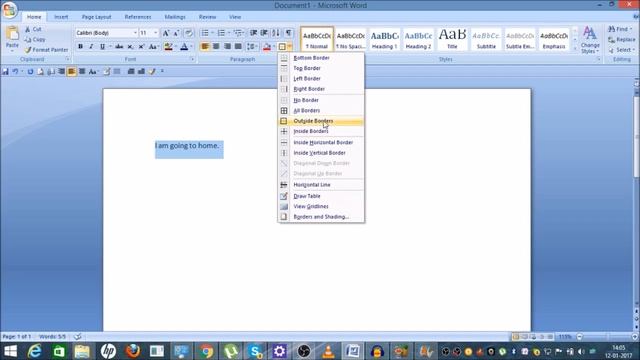Click the Office button

(9, 10)
